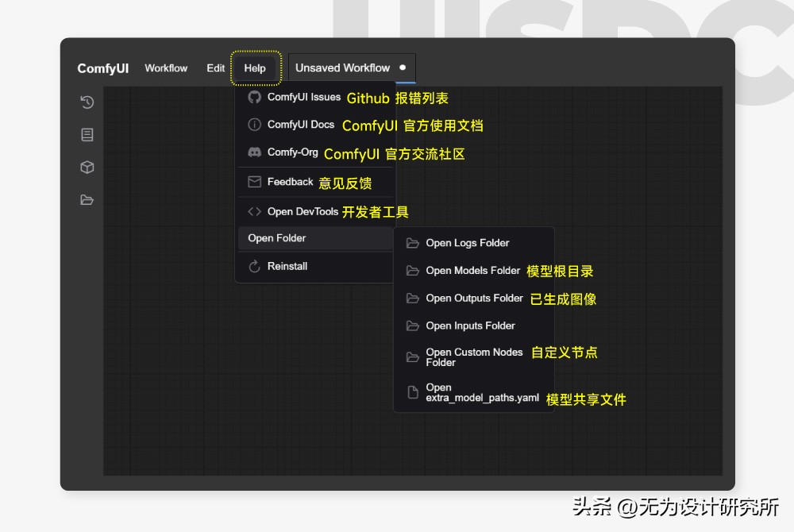Viewport: 794px width, 532px height.
Task: Select Open DevTools menu entry
Action: click(316, 211)
